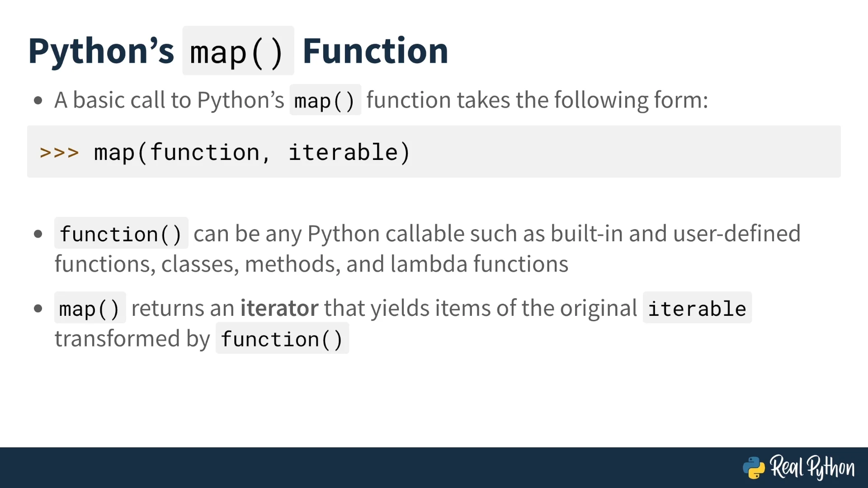Click the first bullet point dot
868x488 pixels.
[38, 100]
